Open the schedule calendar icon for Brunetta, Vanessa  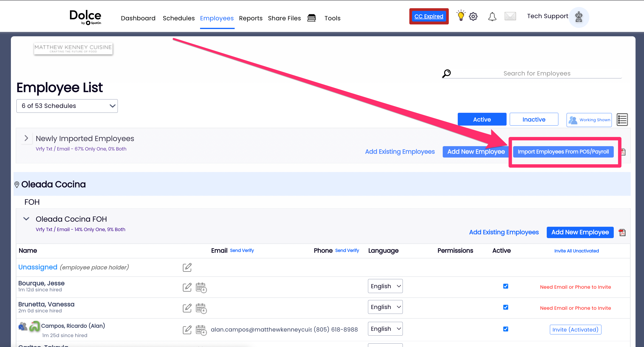[201, 308]
